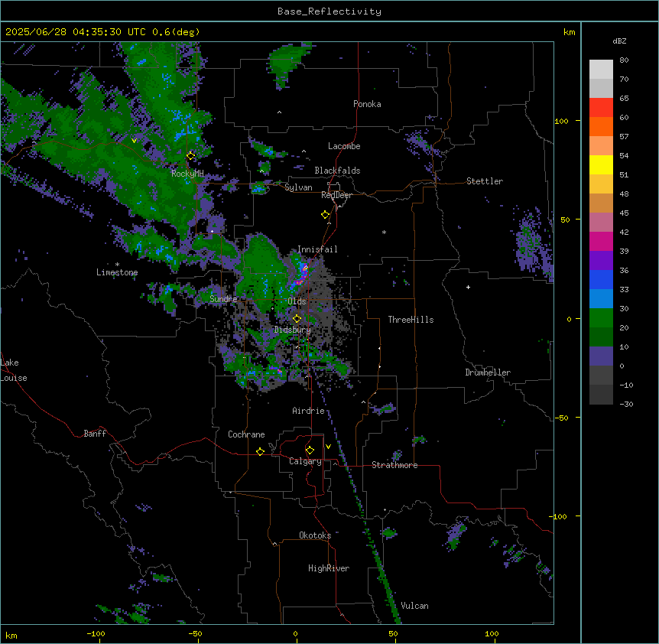Select the white plus marker north of Drumheller
The width and height of the screenshot is (659, 644).
coord(468,287)
